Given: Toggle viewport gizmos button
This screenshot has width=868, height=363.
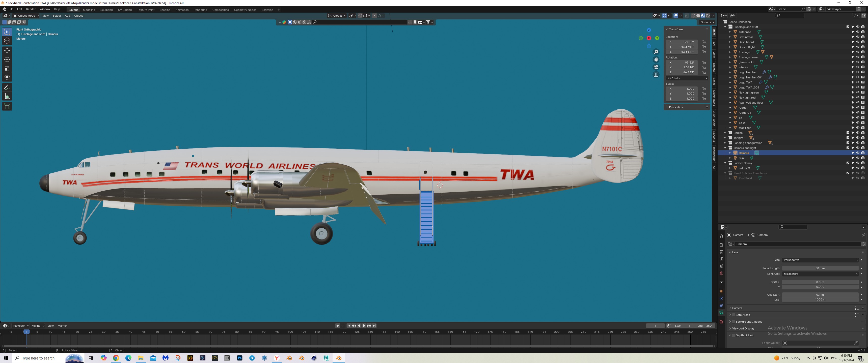Looking at the screenshot, I should [x=664, y=15].
